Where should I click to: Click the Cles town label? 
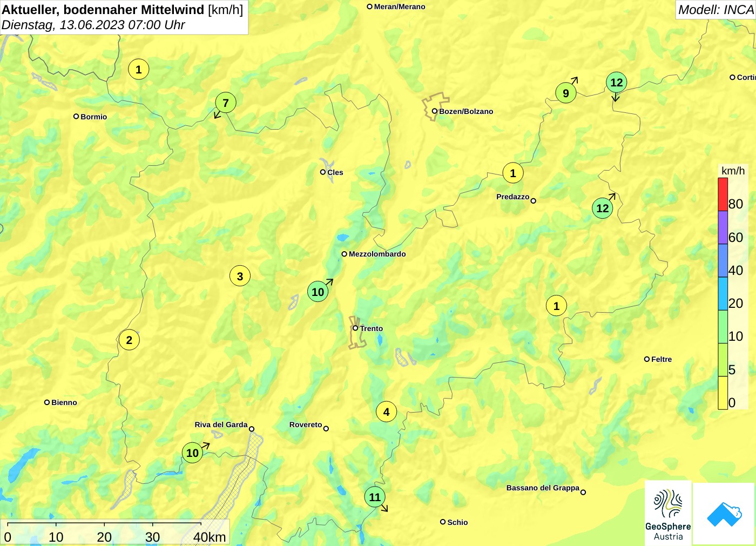point(335,172)
